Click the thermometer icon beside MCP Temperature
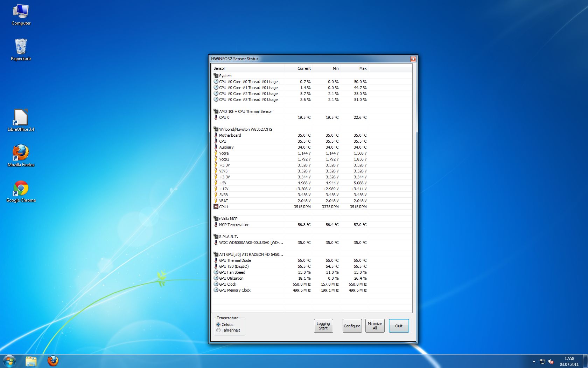588x368 pixels. coord(216,224)
